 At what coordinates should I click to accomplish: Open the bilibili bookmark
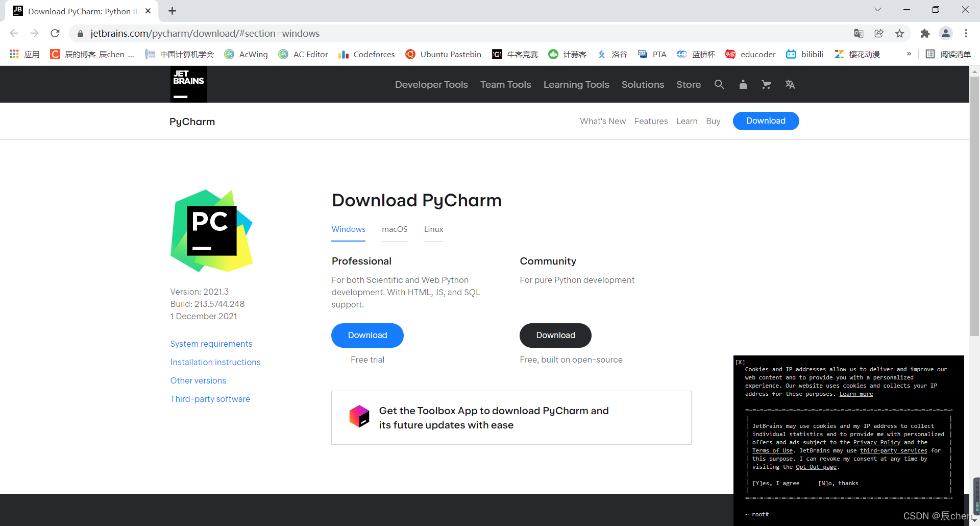tap(804, 54)
